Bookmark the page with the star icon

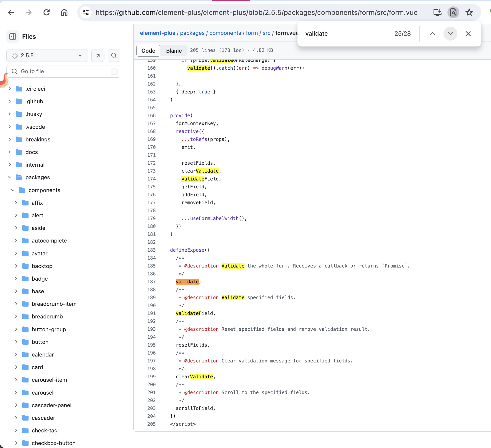click(469, 12)
